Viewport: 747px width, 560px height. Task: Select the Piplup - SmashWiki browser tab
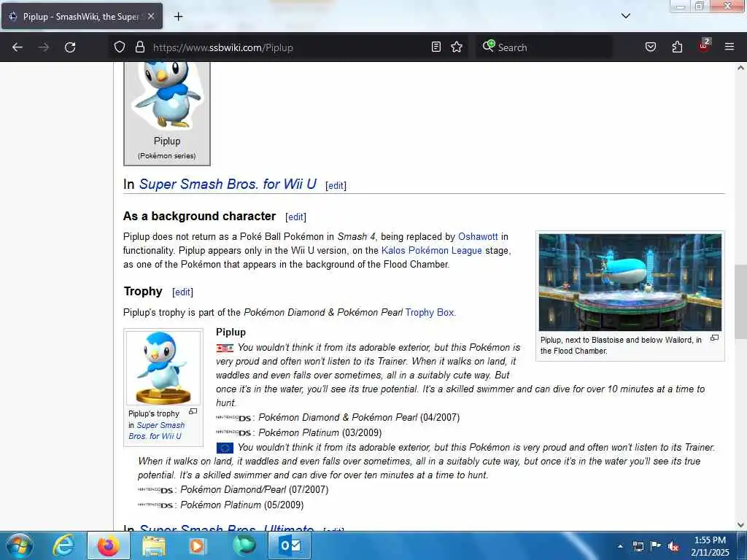(82, 17)
